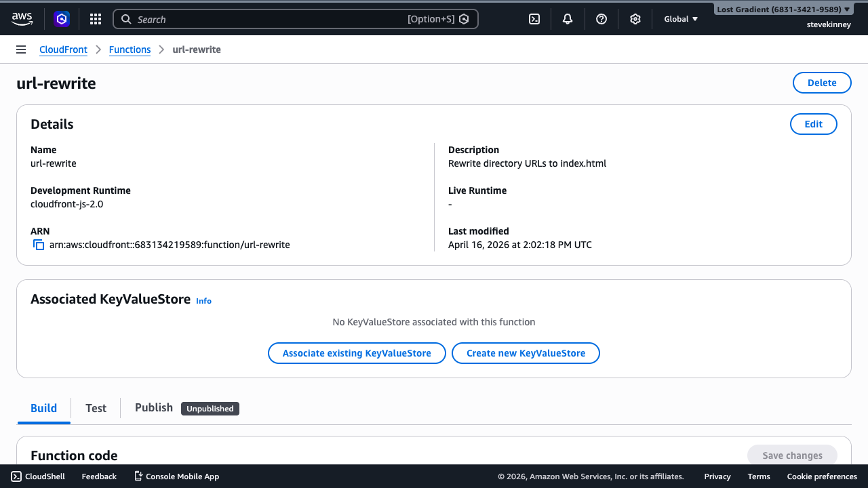This screenshot has height=488, width=868.
Task: Click description text 'Rewrite directory URLs to index.html'
Action: tap(528, 163)
